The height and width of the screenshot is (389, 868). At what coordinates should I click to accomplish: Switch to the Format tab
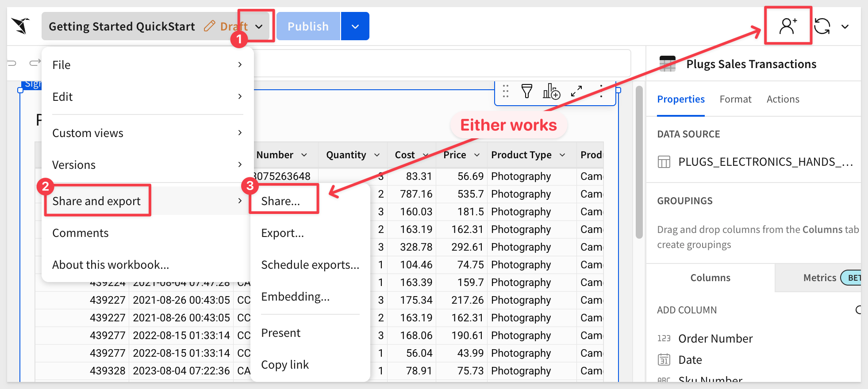tap(735, 99)
